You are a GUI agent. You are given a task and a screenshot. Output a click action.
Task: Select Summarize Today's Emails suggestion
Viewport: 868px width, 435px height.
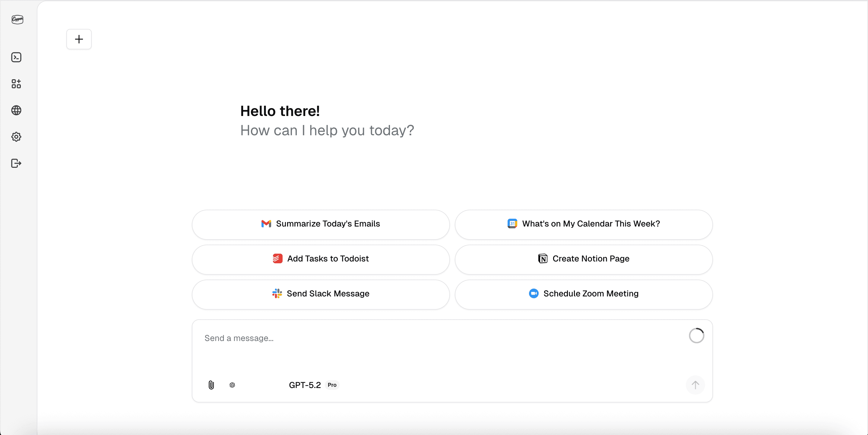[x=320, y=224]
